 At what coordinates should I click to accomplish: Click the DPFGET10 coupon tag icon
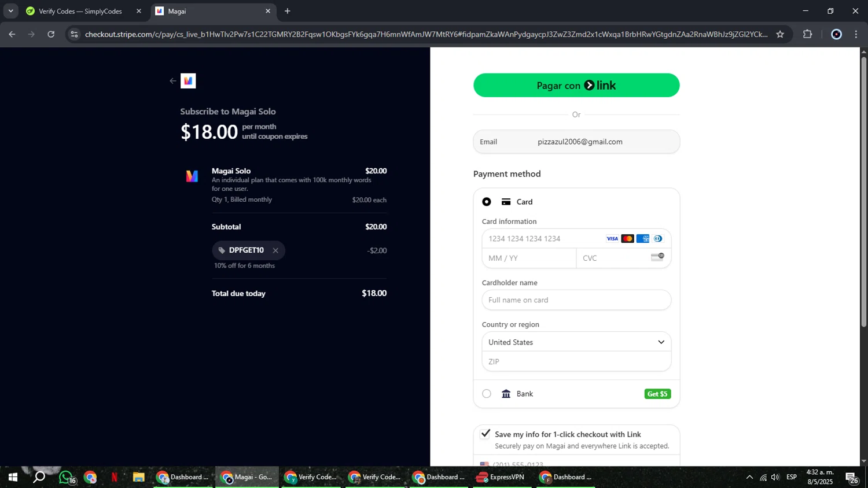tap(222, 250)
